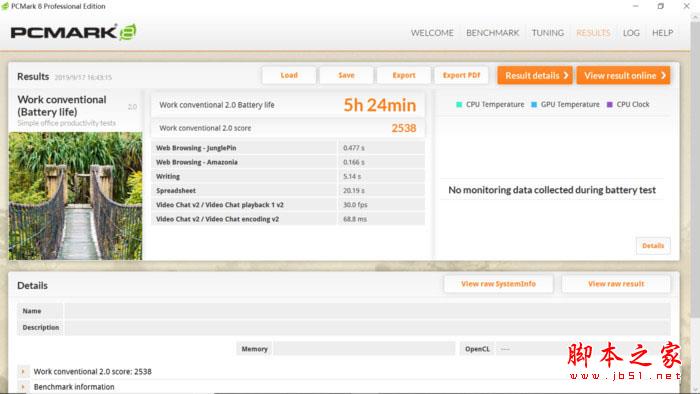Click the monitoring Details button

(653, 246)
